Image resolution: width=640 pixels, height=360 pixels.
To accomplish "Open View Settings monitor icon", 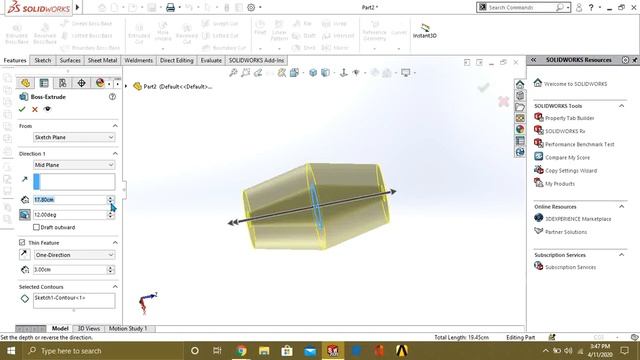I will [x=406, y=73].
